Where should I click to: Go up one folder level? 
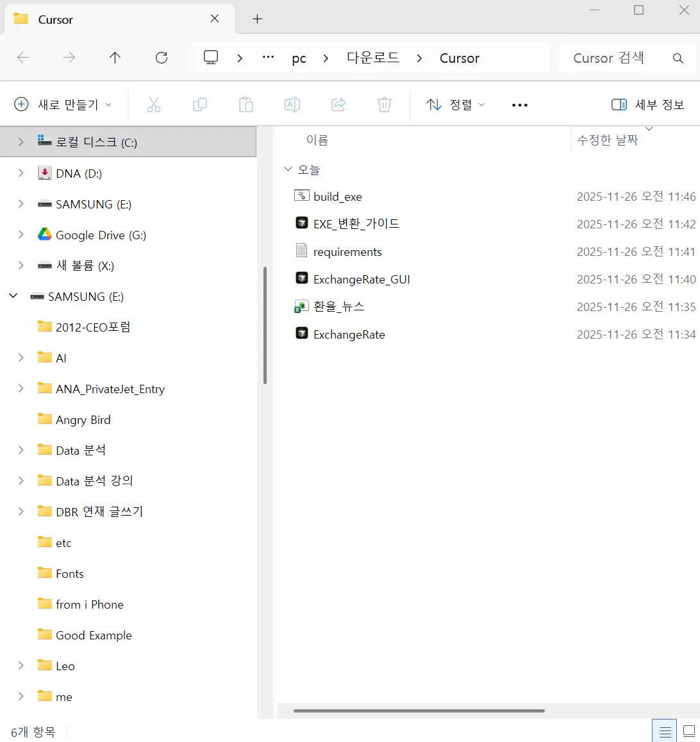[115, 58]
